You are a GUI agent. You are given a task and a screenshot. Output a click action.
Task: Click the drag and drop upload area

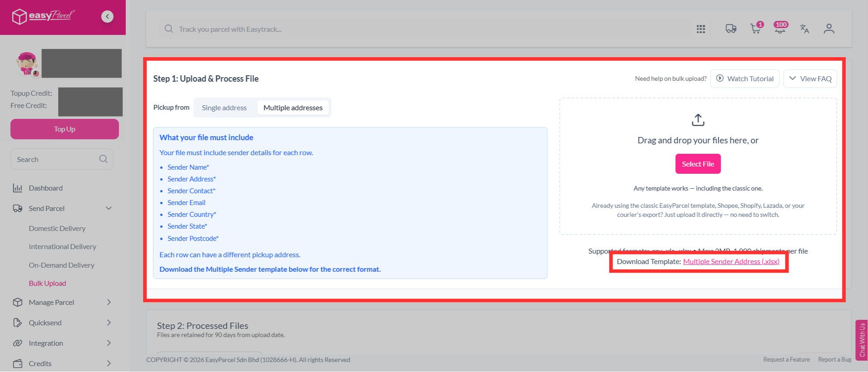[x=698, y=166]
